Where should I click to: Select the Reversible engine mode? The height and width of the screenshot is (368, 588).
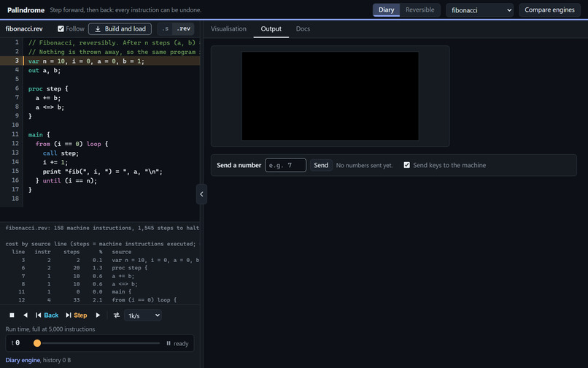(x=419, y=9)
